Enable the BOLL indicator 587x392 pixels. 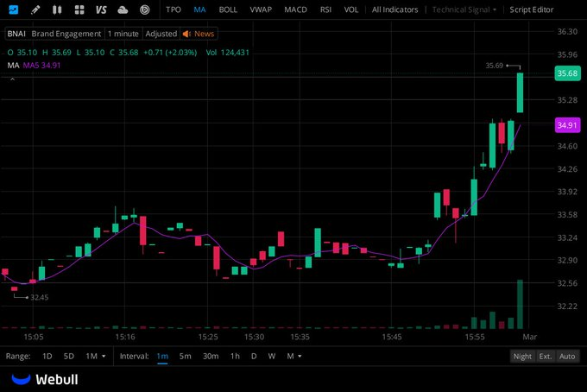(x=228, y=9)
